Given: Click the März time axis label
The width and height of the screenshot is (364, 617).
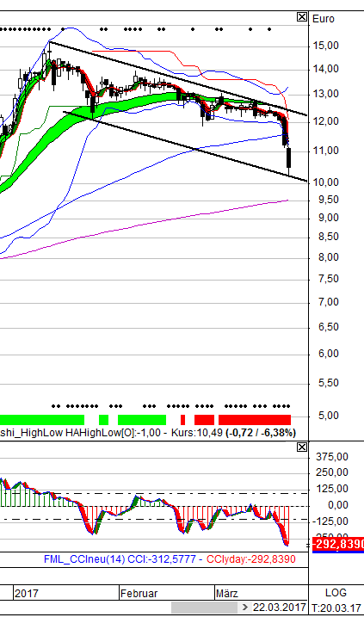Looking at the screenshot, I should 227,593.
